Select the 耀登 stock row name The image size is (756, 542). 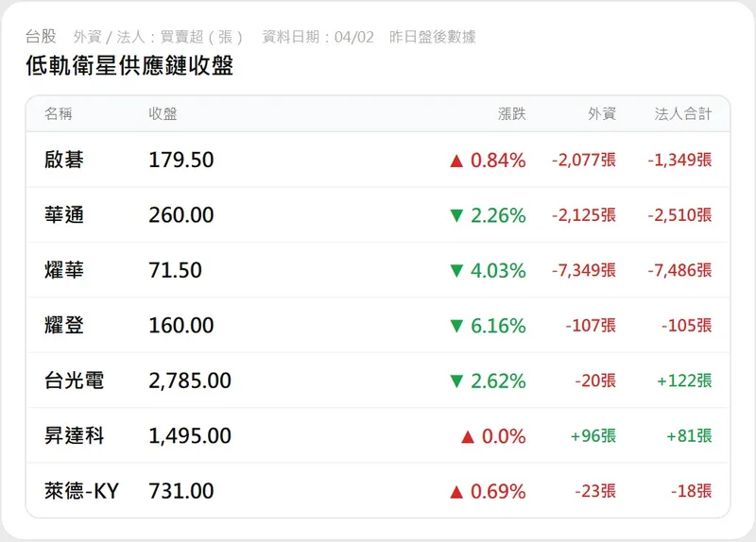coord(64,326)
